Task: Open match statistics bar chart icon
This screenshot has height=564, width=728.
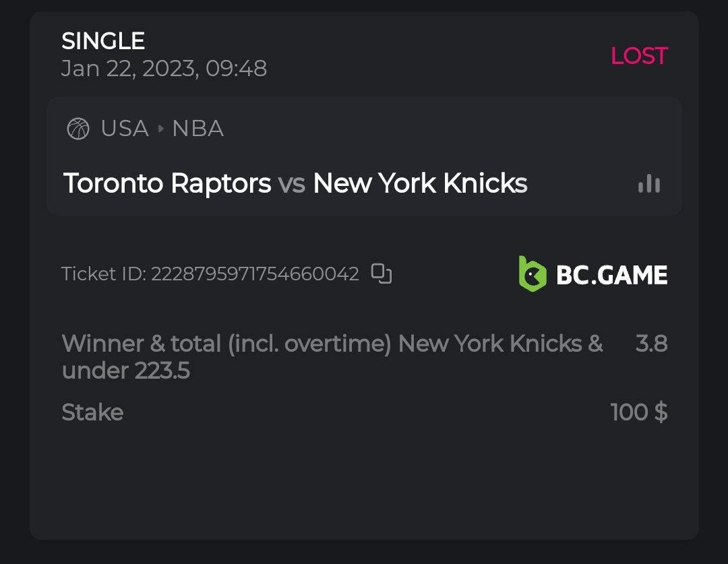Action: coord(649,184)
